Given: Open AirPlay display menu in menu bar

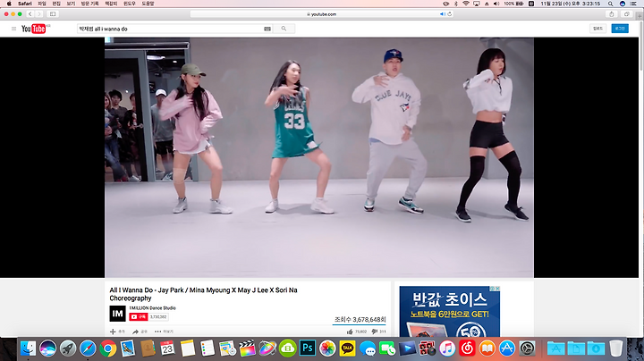Looking at the screenshot, I should 476,4.
